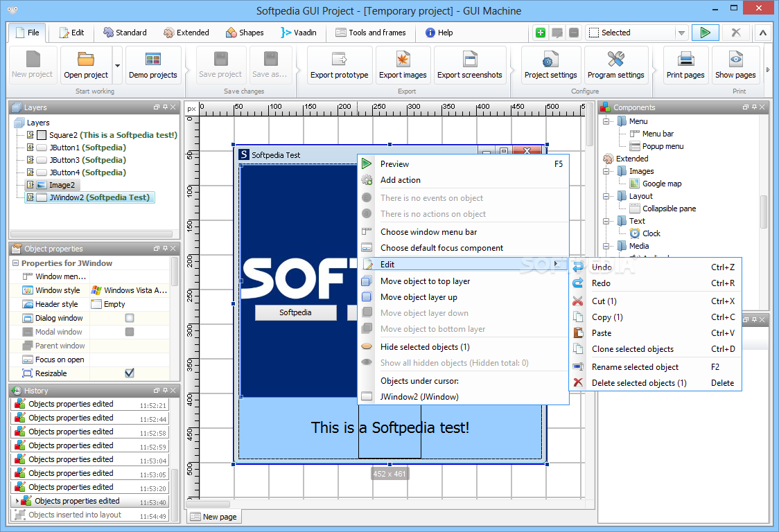Click the Export prototype icon
Image resolution: width=779 pixels, height=532 pixels.
click(x=340, y=59)
